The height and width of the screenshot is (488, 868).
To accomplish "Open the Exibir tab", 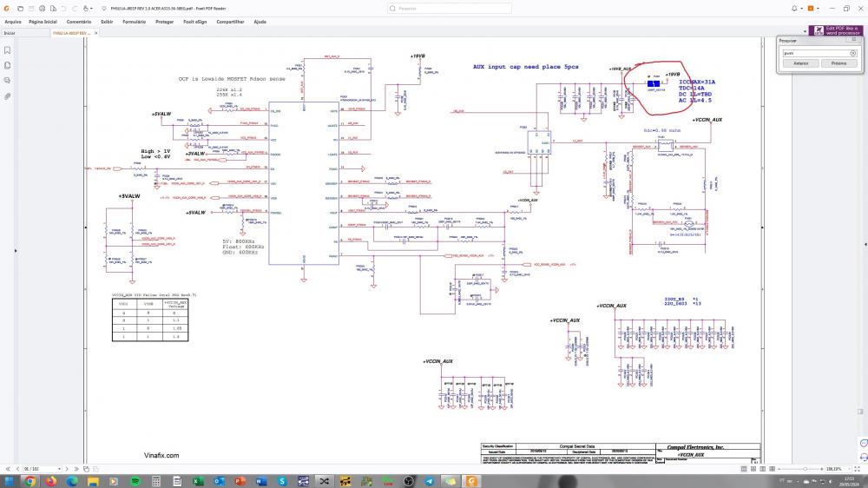I will (107, 22).
